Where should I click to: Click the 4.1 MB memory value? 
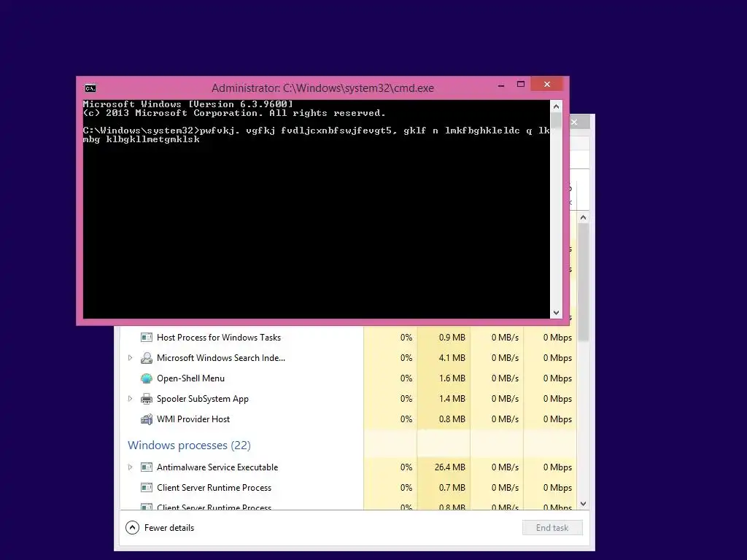[x=452, y=358]
